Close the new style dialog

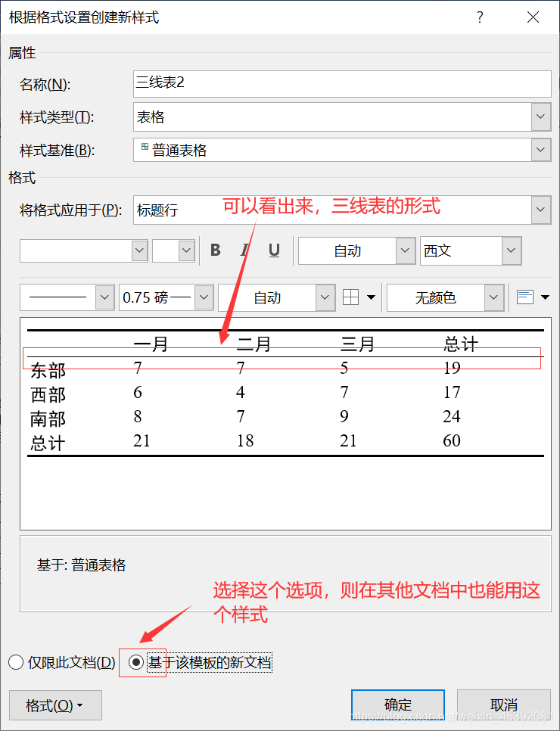tap(533, 17)
